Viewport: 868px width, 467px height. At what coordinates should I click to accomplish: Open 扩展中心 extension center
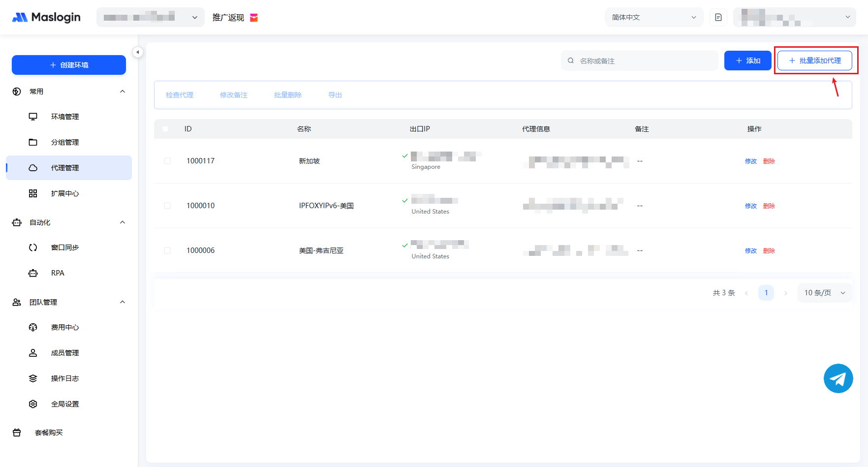tap(64, 193)
